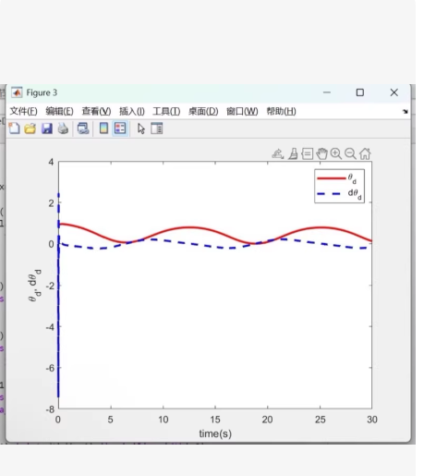Open the 窗口(W) menu

pyautogui.click(x=242, y=111)
